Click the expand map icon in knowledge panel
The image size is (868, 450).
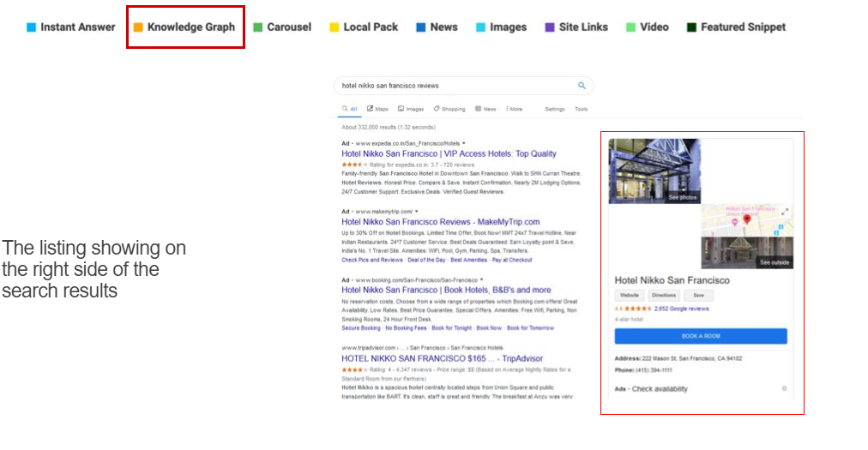coord(785,212)
